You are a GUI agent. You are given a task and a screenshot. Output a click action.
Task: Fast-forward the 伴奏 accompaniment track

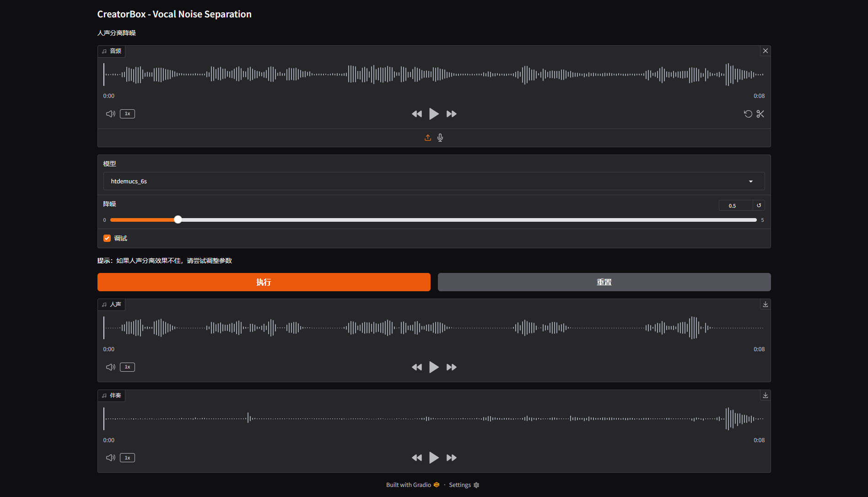(x=452, y=458)
